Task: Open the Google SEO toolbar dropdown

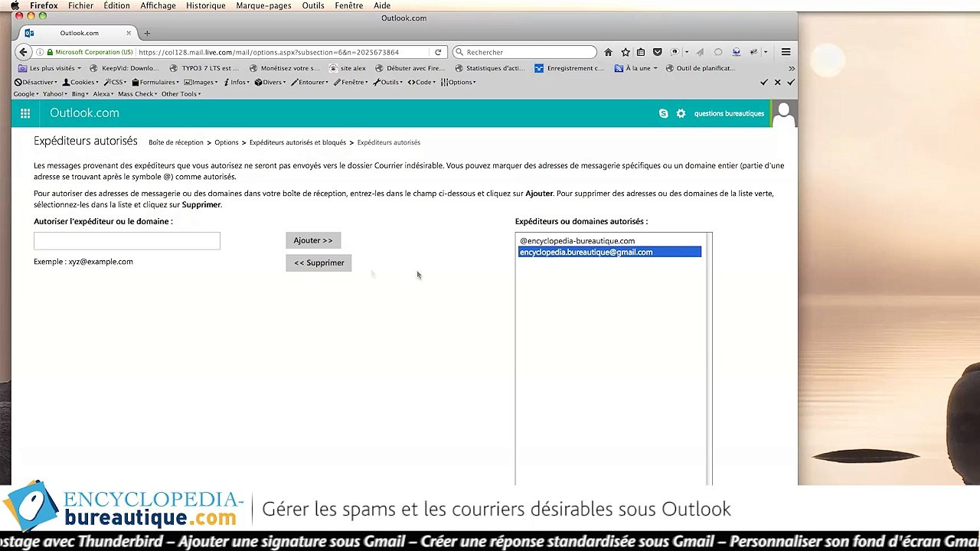Action: 25,94
